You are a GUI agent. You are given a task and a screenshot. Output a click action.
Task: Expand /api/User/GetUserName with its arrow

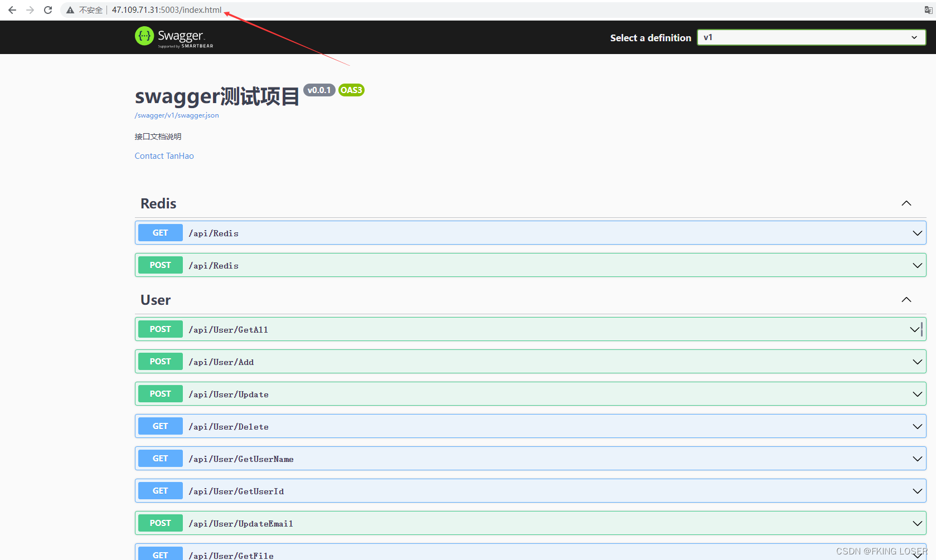917,459
